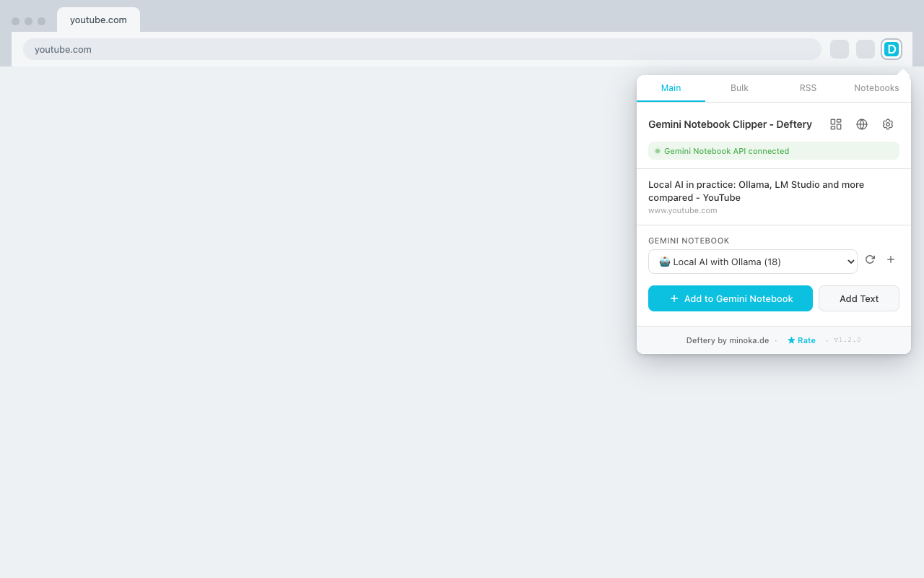Click the 'Gemini Notebook Clipper - Deftery' heading
The image size is (924, 578).
pos(730,124)
